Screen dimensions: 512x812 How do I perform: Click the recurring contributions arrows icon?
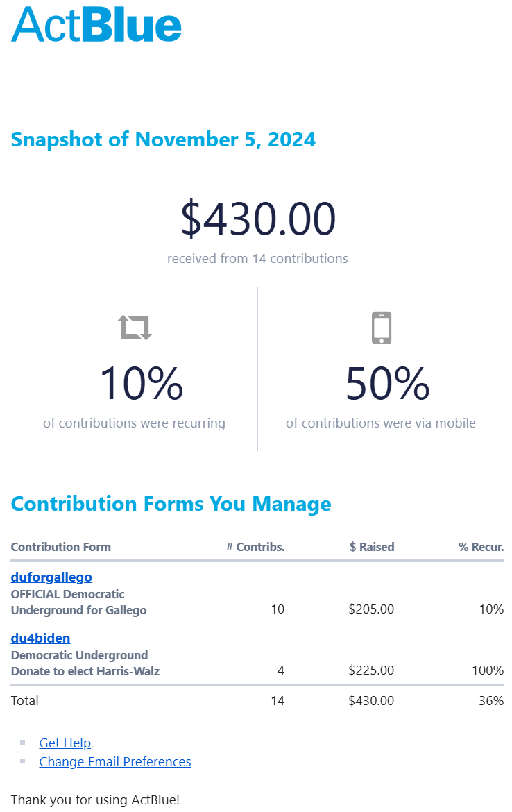pos(135,327)
